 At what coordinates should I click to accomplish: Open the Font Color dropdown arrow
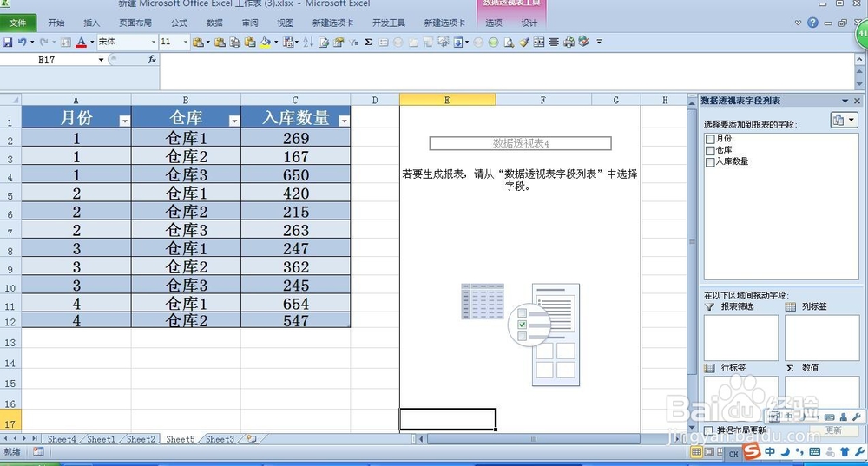pyautogui.click(x=92, y=42)
